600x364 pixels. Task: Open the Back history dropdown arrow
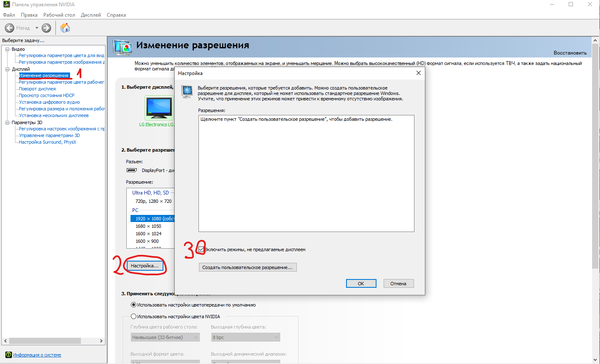(x=37, y=28)
